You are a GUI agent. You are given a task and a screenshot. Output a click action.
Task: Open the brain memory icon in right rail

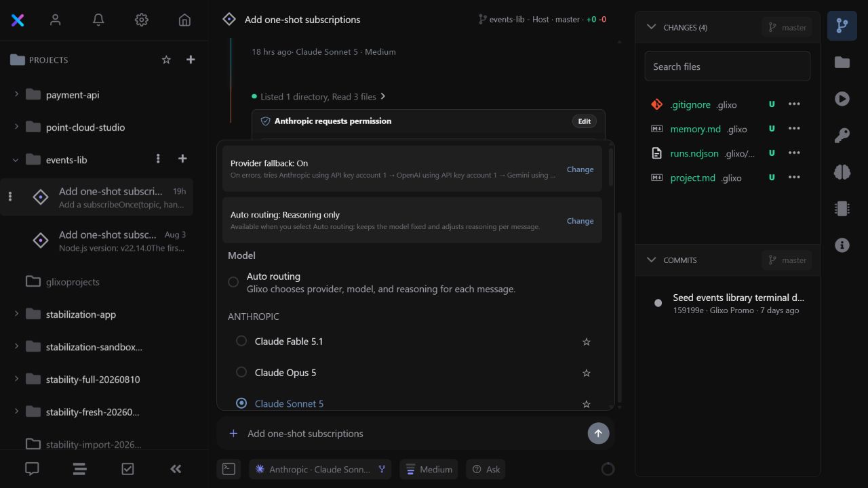tap(842, 172)
